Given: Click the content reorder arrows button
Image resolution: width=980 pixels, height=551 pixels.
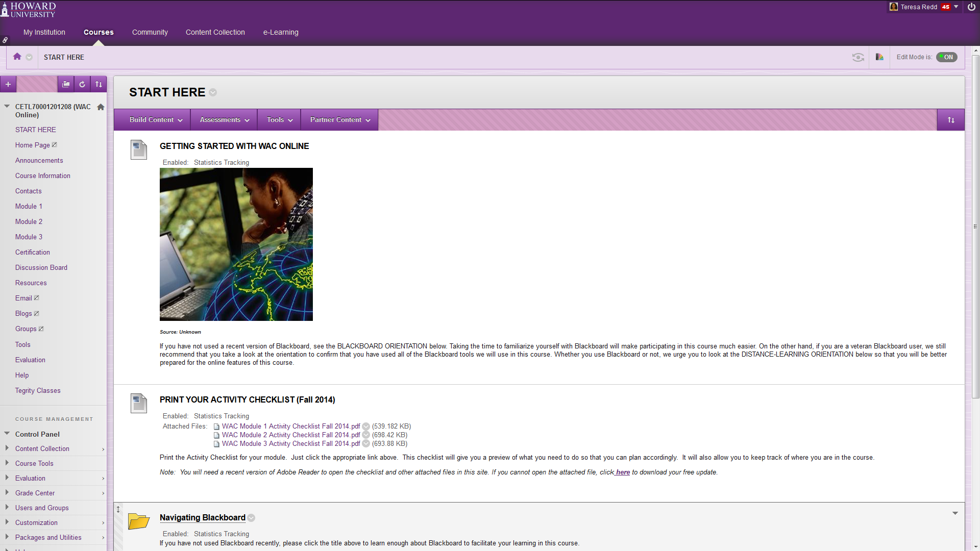Looking at the screenshot, I should click(951, 120).
